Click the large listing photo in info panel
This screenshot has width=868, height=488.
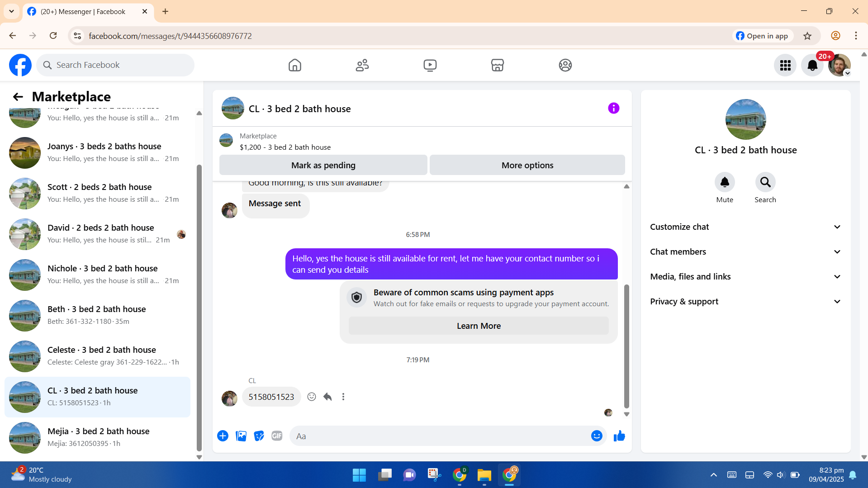745,119
